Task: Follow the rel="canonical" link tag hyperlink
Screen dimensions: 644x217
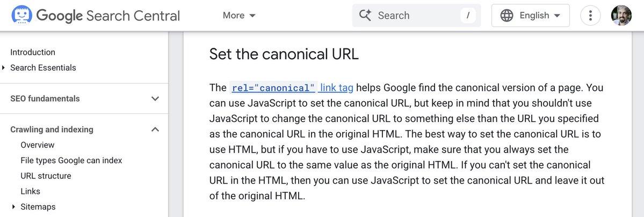Action: [292, 88]
